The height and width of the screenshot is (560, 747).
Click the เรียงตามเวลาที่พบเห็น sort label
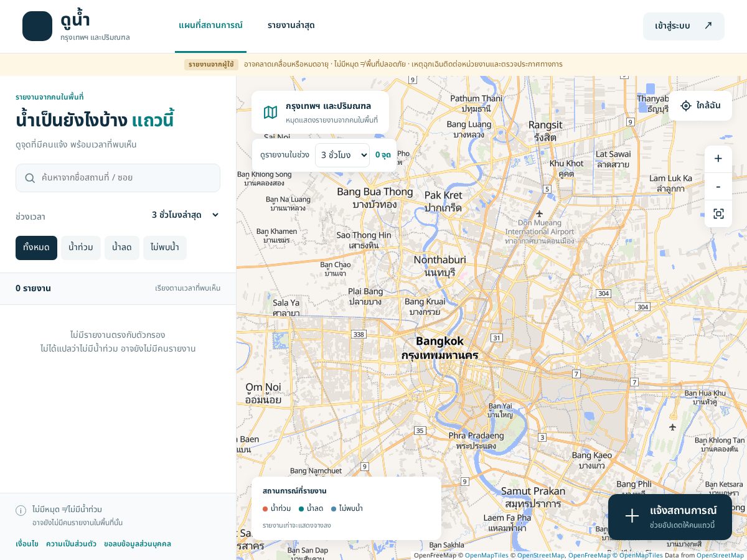[x=187, y=288]
